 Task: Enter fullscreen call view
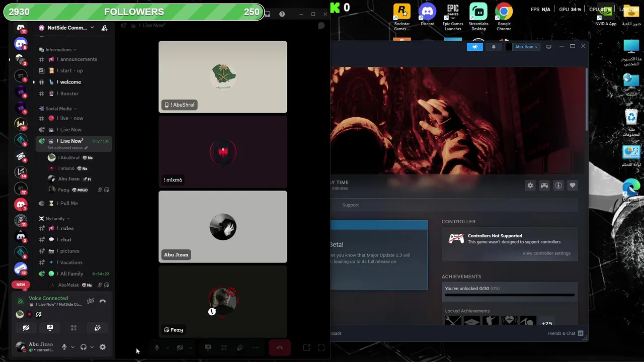[321, 347]
